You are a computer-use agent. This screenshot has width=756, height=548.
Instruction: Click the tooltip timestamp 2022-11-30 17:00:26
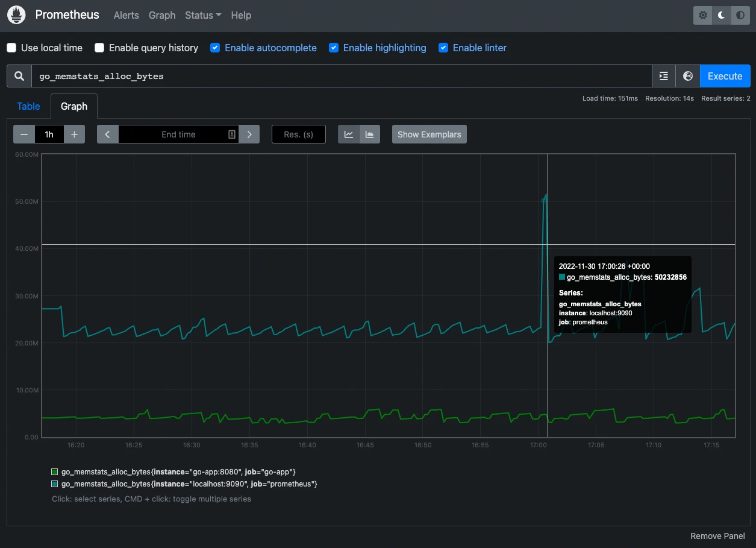click(604, 266)
